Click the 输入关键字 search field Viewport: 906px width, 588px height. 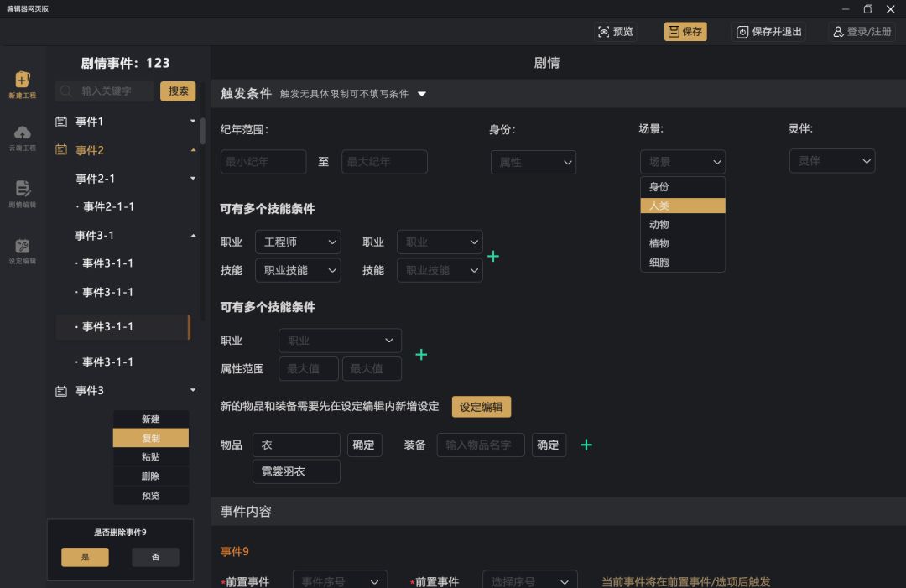tap(105, 91)
